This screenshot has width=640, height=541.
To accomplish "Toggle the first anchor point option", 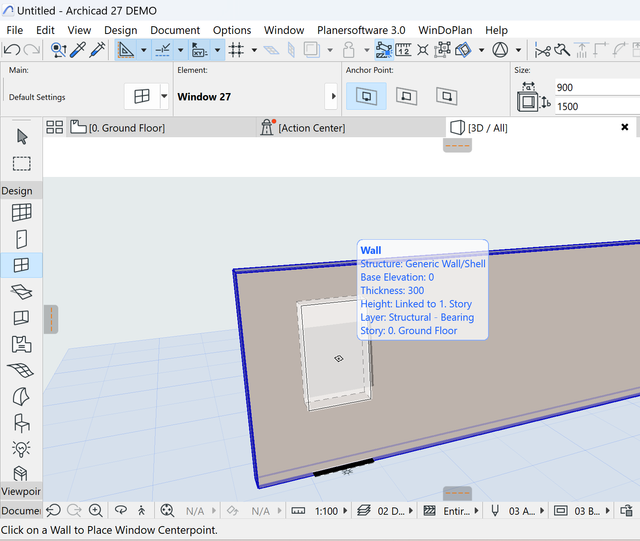I will pyautogui.click(x=367, y=96).
